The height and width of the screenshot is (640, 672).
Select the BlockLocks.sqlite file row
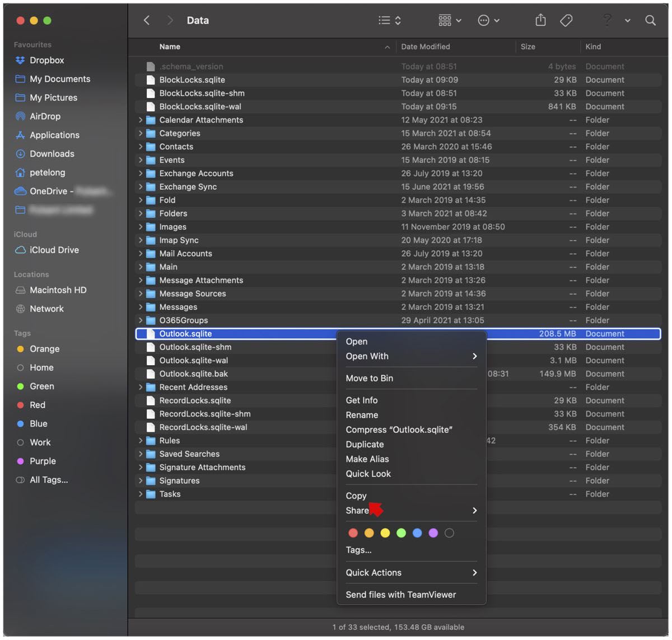398,80
